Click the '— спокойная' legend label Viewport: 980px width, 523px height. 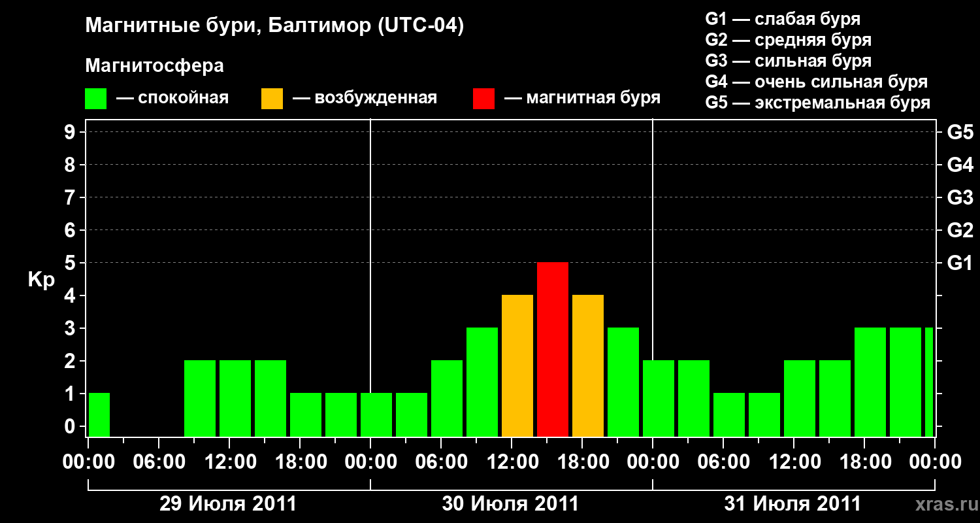pyautogui.click(x=172, y=98)
